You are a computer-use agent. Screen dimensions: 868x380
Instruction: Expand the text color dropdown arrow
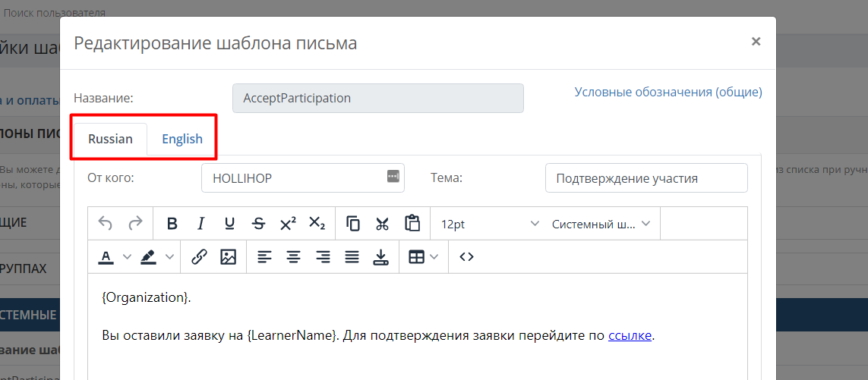pyautogui.click(x=127, y=256)
